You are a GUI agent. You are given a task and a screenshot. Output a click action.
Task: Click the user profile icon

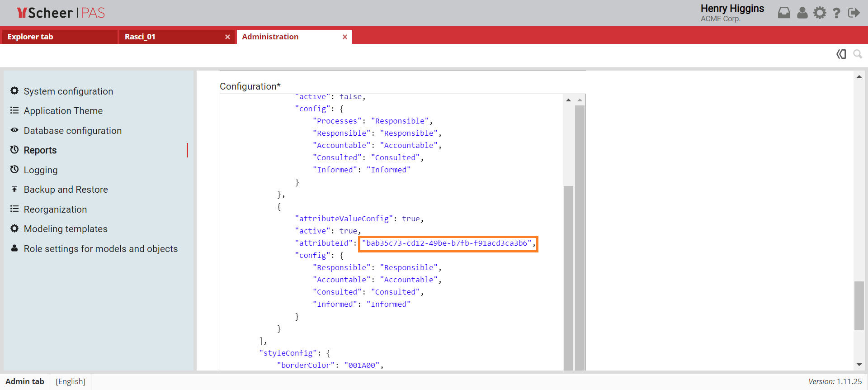pos(802,13)
